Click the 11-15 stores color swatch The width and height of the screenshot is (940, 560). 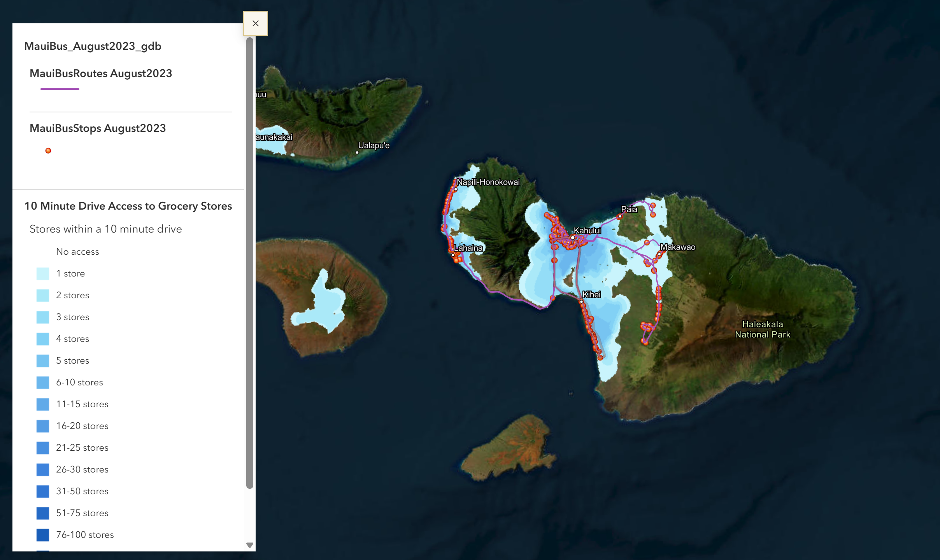(x=43, y=404)
